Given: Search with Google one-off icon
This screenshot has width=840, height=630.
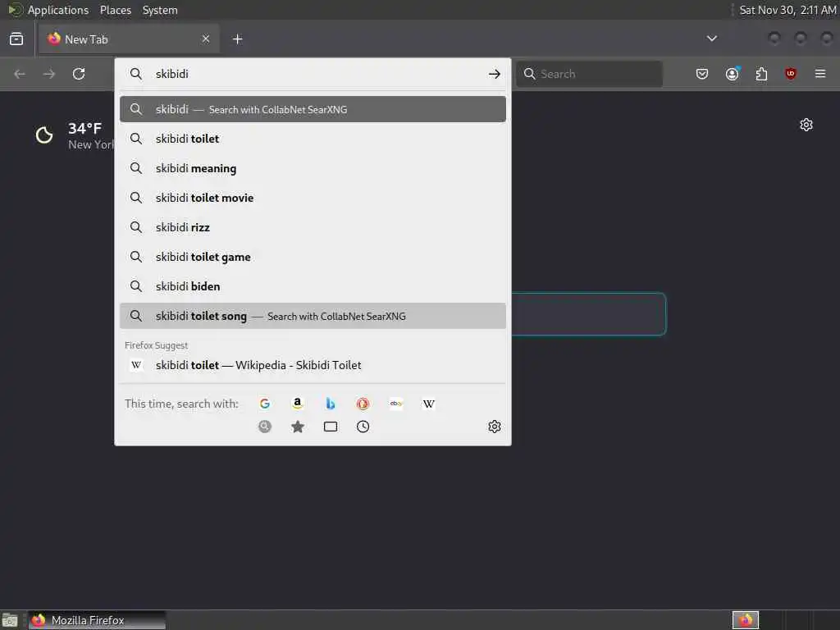Looking at the screenshot, I should (x=265, y=404).
